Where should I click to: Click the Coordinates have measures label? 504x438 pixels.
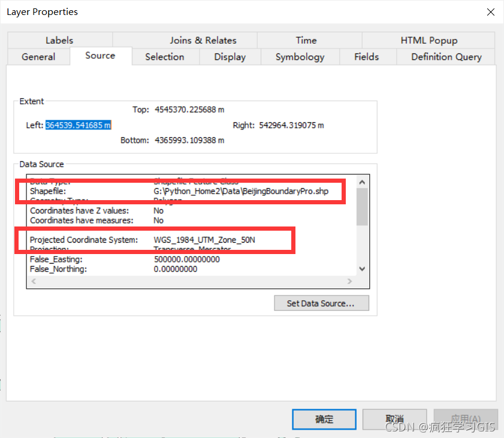click(82, 220)
